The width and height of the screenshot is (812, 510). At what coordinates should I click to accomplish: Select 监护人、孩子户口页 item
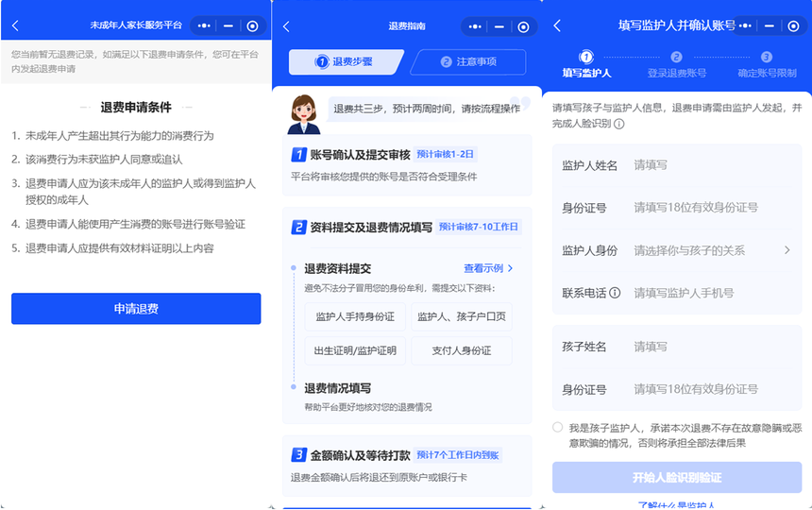click(462, 316)
